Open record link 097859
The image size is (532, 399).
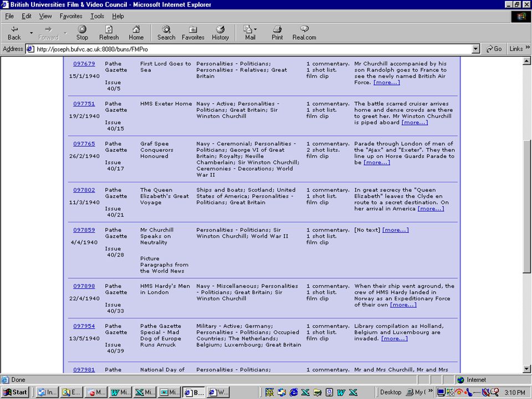point(84,229)
